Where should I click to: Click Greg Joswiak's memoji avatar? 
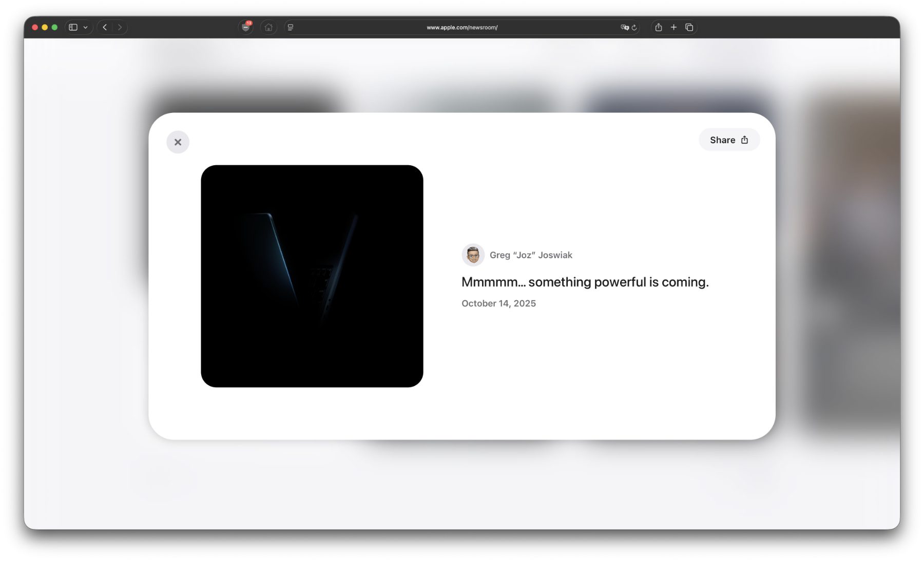point(473,255)
